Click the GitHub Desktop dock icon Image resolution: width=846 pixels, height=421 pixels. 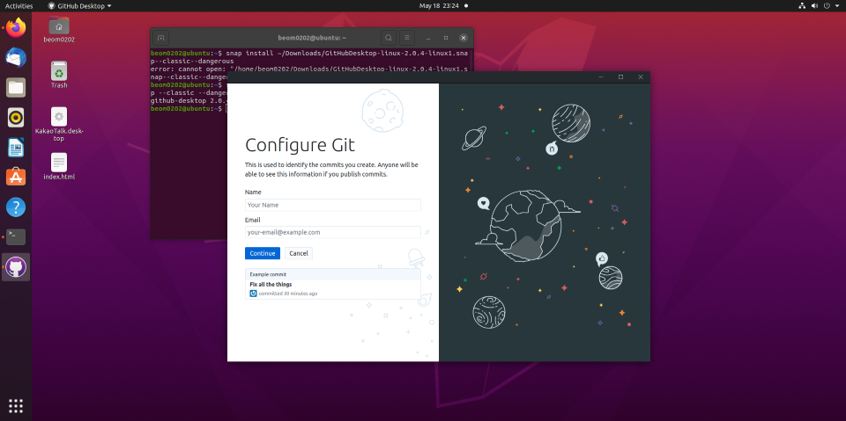(x=16, y=267)
